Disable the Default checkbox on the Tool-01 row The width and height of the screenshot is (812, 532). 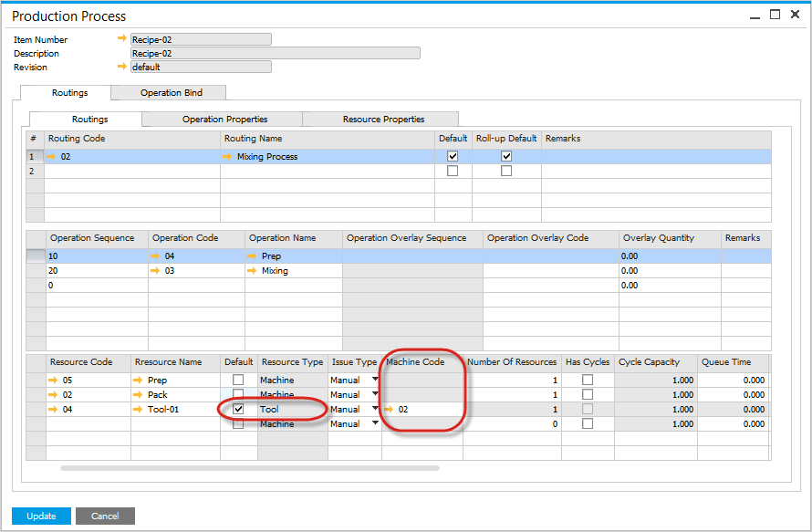238,409
